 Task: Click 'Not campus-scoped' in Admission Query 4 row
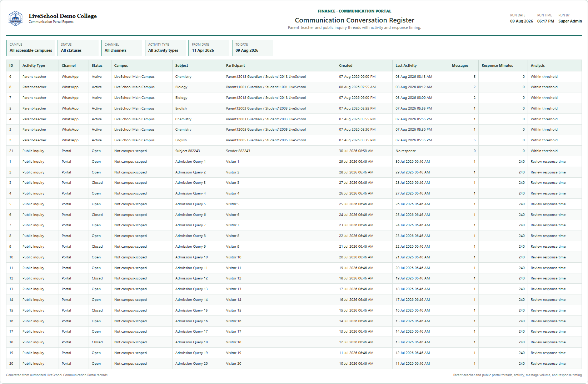[130, 193]
